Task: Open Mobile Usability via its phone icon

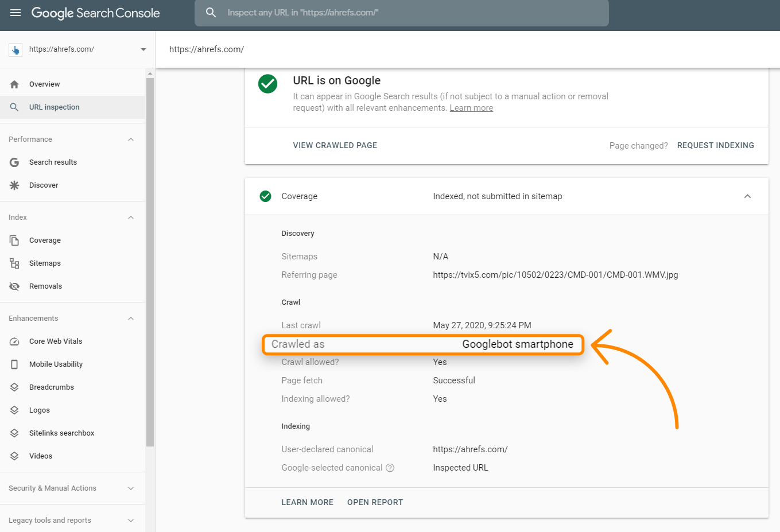Action: (14, 364)
